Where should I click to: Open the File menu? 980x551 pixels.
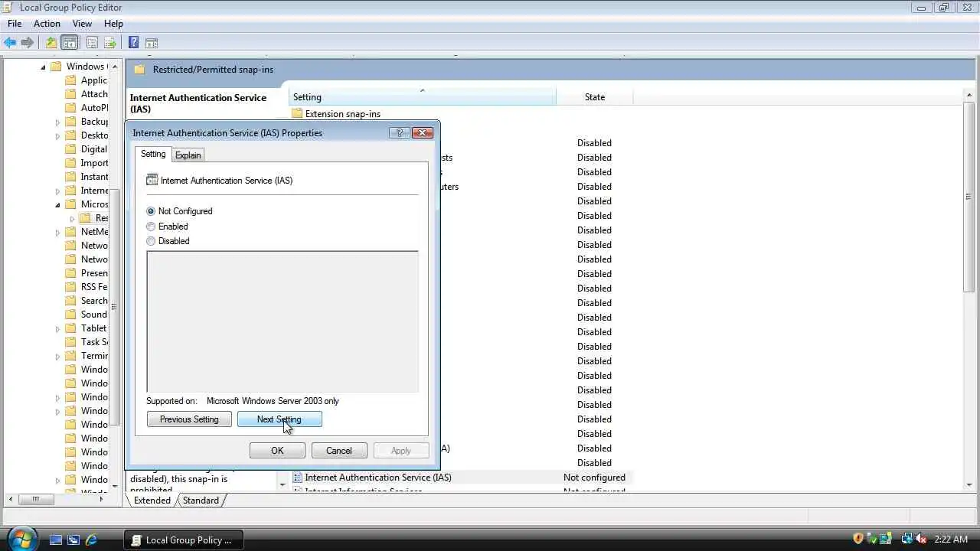click(15, 24)
